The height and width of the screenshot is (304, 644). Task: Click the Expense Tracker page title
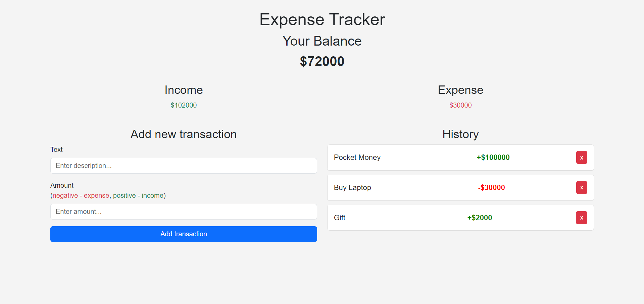coord(322,19)
